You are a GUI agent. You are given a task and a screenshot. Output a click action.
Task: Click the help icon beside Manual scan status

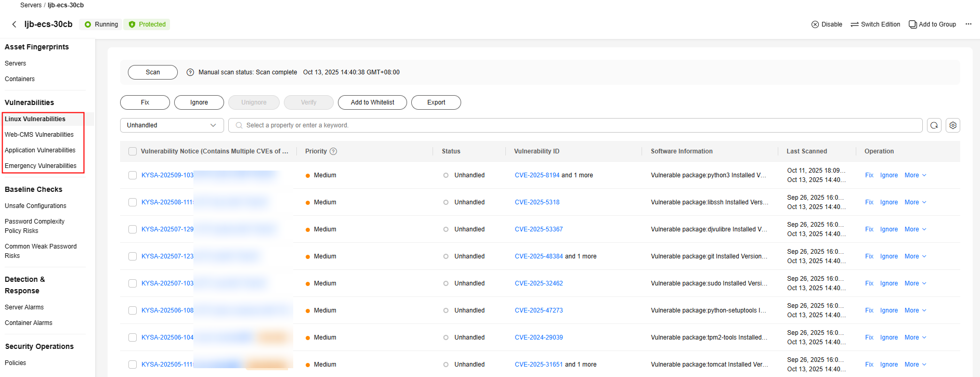point(190,72)
